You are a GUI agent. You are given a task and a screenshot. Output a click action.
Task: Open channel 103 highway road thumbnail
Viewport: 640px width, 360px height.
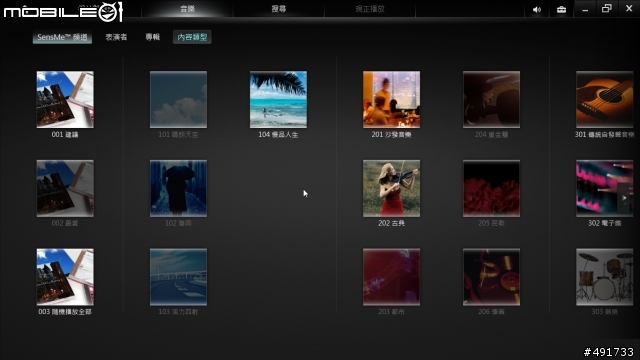(x=178, y=277)
